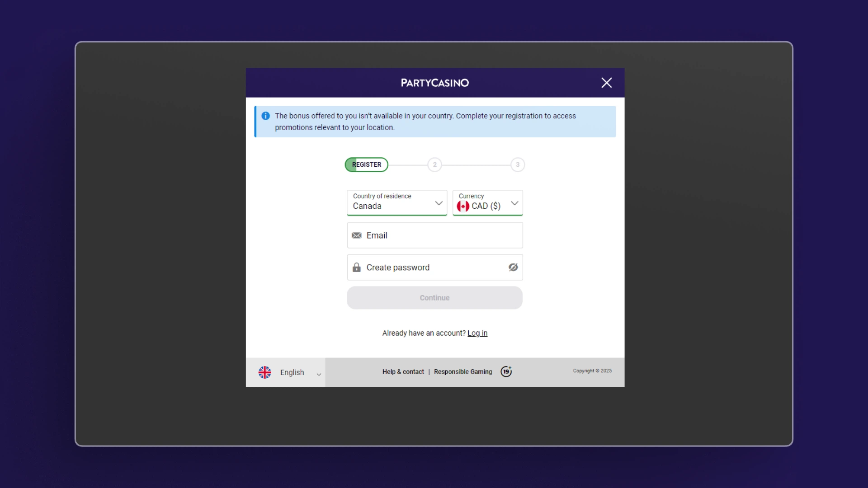Close the PartyCasino registration dialog
This screenshot has height=488, width=868.
coord(606,83)
